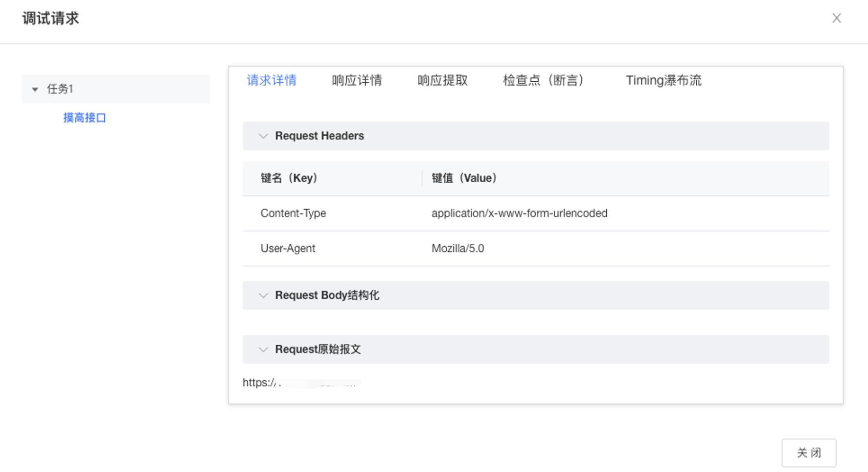Click the Mozilla/5.0 value cell
Image resolution: width=868 pixels, height=472 pixels.
457,249
